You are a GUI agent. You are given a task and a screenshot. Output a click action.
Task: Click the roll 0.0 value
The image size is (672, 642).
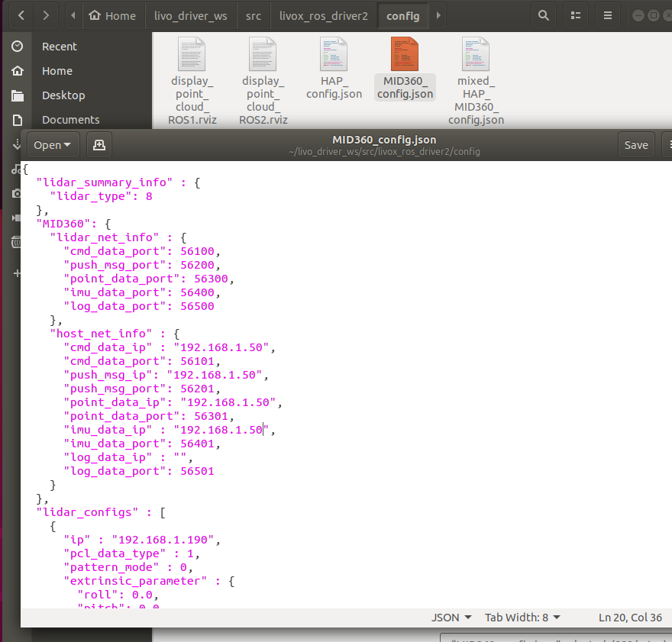tap(142, 595)
